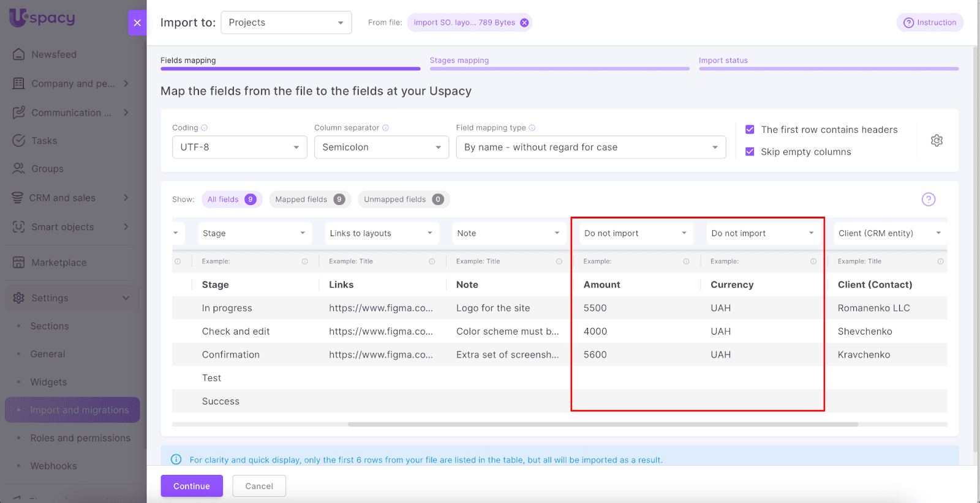Screen dimensions: 980x503
Task: Close the import panel with X
Action: (x=137, y=23)
